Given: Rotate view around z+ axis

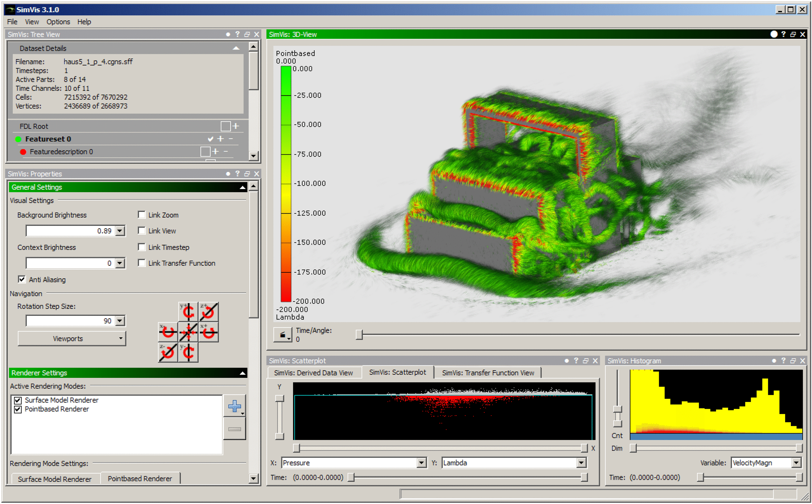Looking at the screenshot, I should 209,312.
